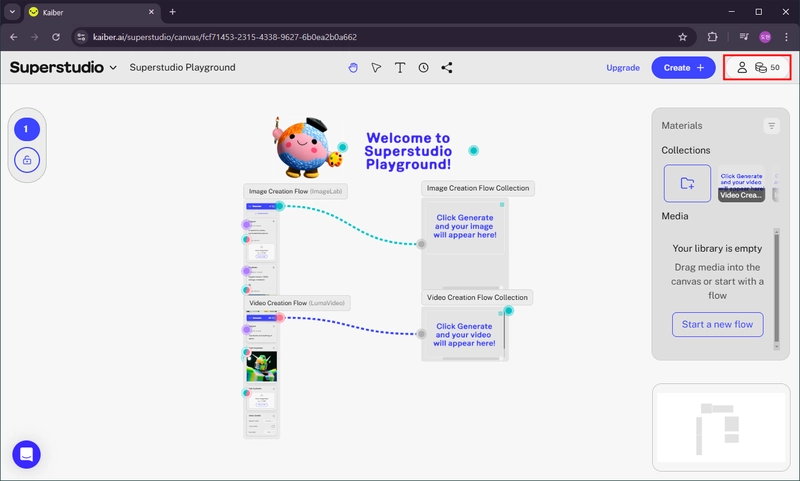800x481 pixels.
Task: Select canvas page 1 button
Action: pos(27,129)
